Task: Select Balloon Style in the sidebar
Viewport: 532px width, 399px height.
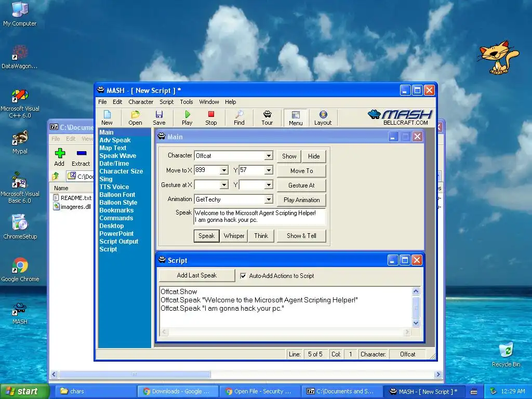Action: [118, 203]
